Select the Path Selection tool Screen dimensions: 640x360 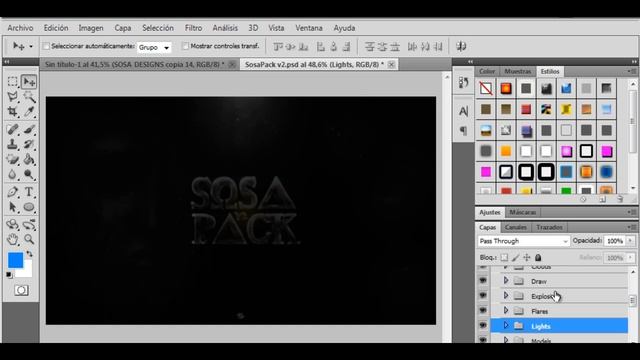13,207
